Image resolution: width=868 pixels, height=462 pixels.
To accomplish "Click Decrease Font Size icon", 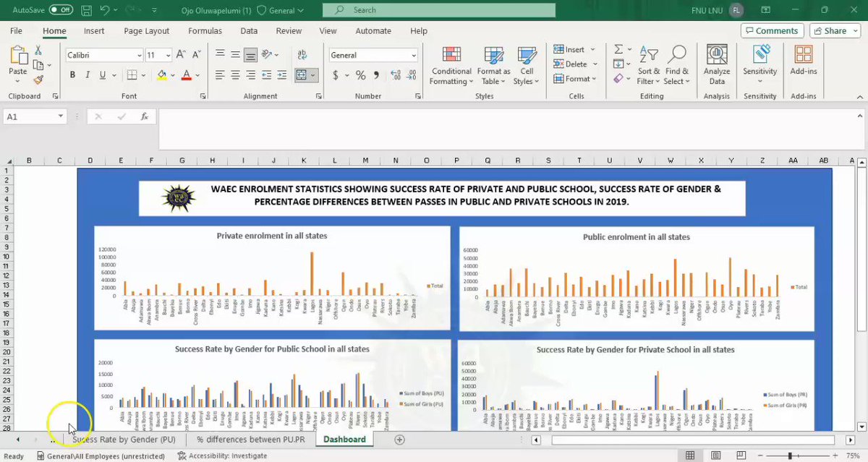I will [196, 55].
